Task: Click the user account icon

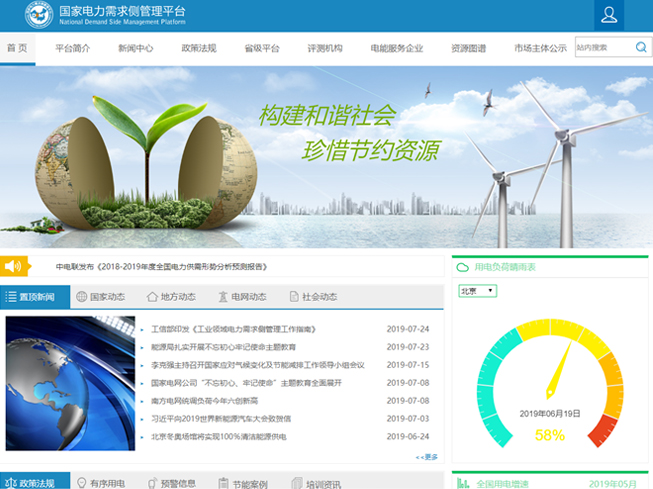Action: [608, 15]
